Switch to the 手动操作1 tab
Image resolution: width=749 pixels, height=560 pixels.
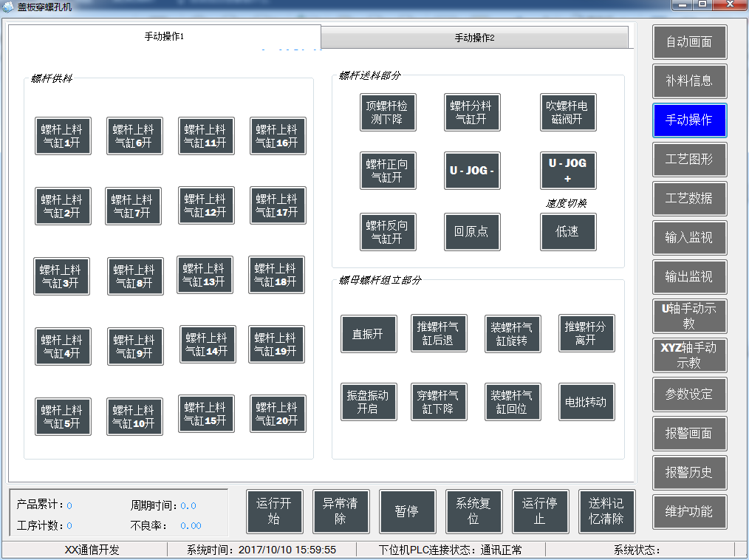pyautogui.click(x=164, y=37)
